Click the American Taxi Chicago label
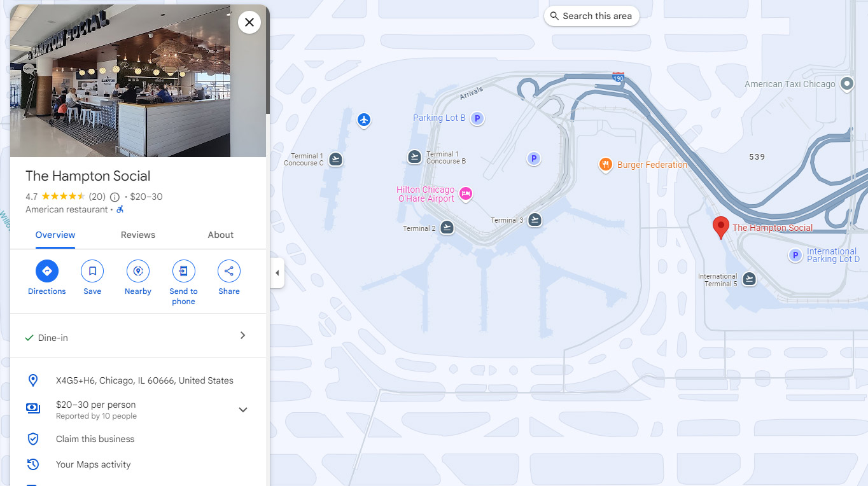 tap(790, 84)
